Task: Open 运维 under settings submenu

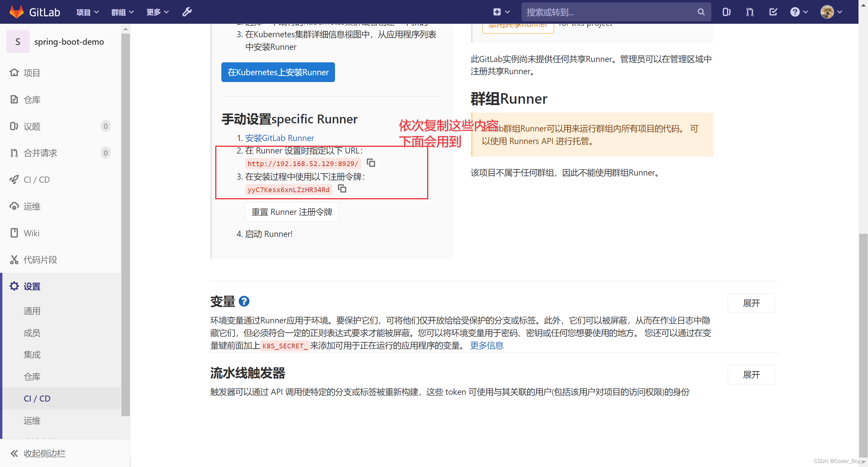Action: tap(32, 421)
